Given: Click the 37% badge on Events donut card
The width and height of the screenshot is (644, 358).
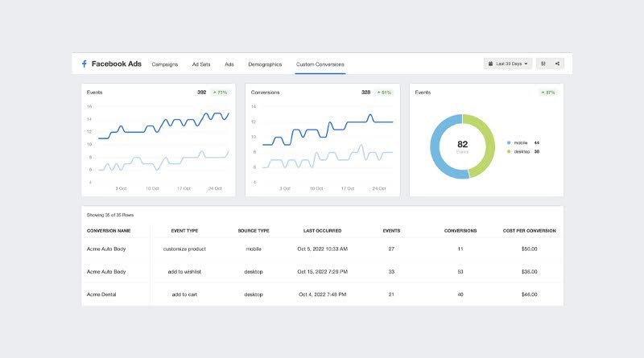Looking at the screenshot, I should tap(548, 93).
